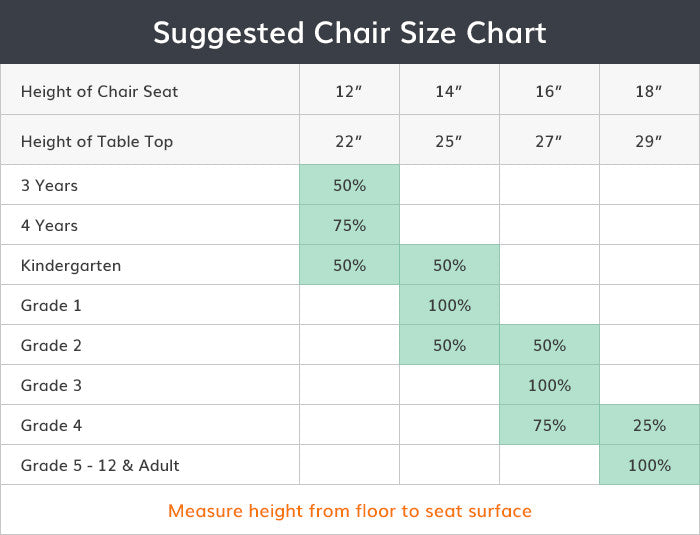The image size is (700, 535).
Task: Click Grade 2's 50% cell under 16″
Action: [549, 345]
